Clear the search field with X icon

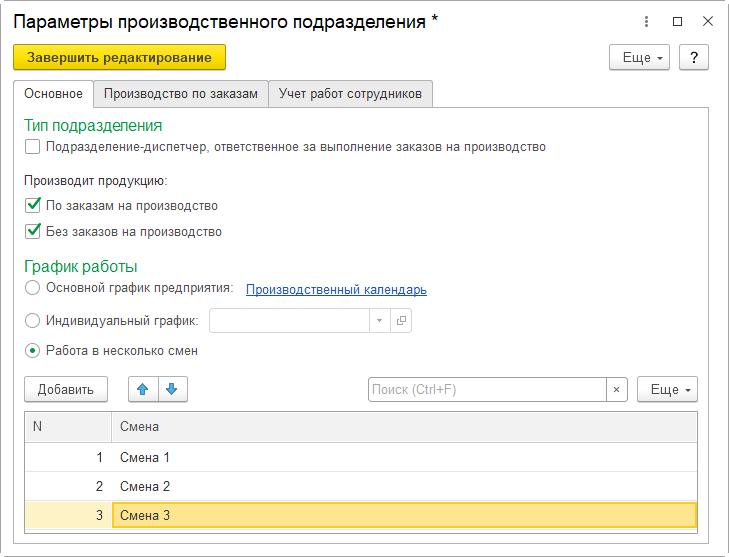pos(617,390)
